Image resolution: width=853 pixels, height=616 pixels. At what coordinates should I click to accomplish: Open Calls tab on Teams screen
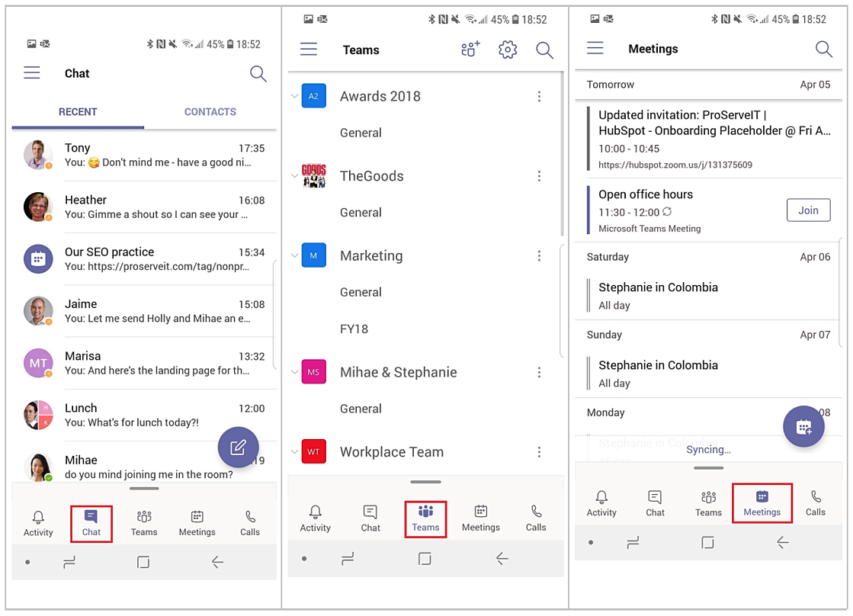536,518
